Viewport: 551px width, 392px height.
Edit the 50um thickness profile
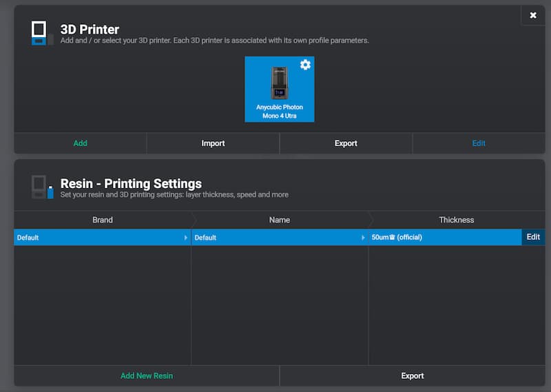533,237
